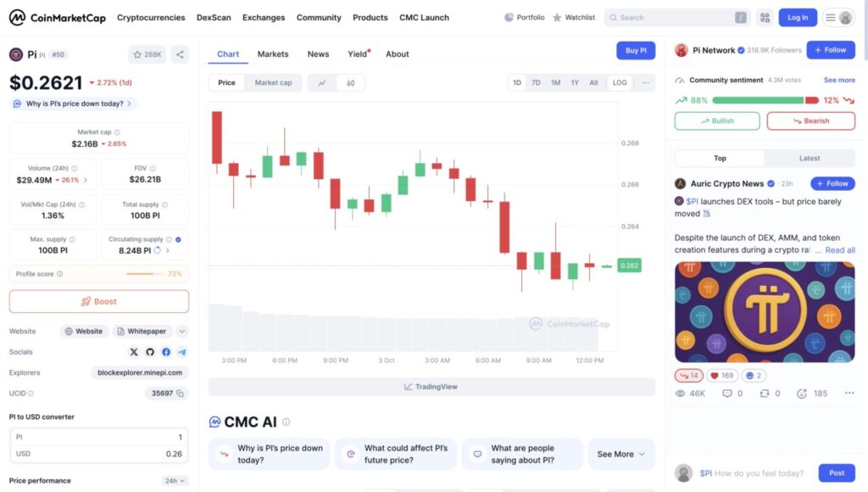Click the Buy PI button
Image resolution: width=868 pixels, height=492 pixels.
click(x=636, y=51)
